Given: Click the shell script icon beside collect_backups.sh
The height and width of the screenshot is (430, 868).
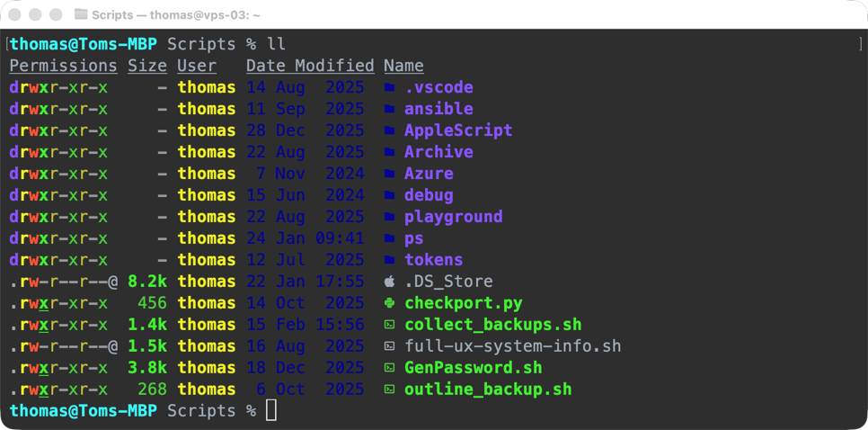Looking at the screenshot, I should pyautogui.click(x=389, y=325).
